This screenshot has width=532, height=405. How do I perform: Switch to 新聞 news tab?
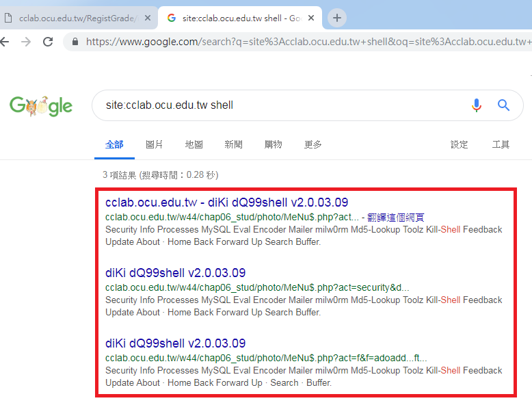pyautogui.click(x=233, y=144)
